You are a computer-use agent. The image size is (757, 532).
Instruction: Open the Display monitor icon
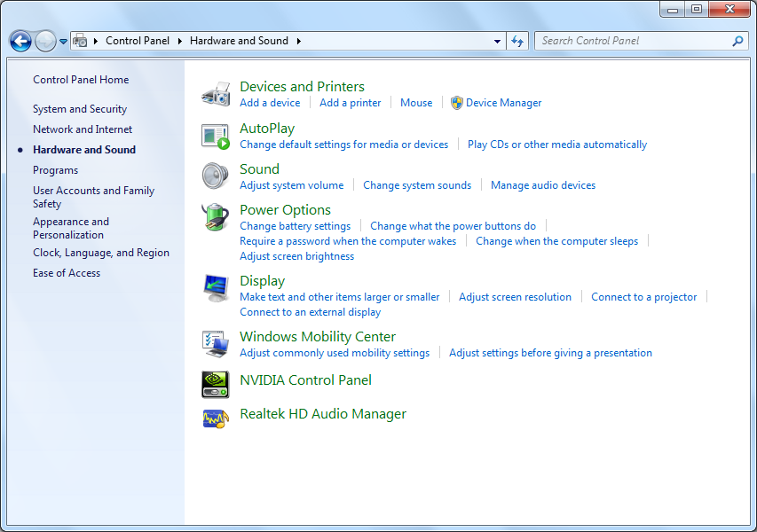pyautogui.click(x=216, y=288)
